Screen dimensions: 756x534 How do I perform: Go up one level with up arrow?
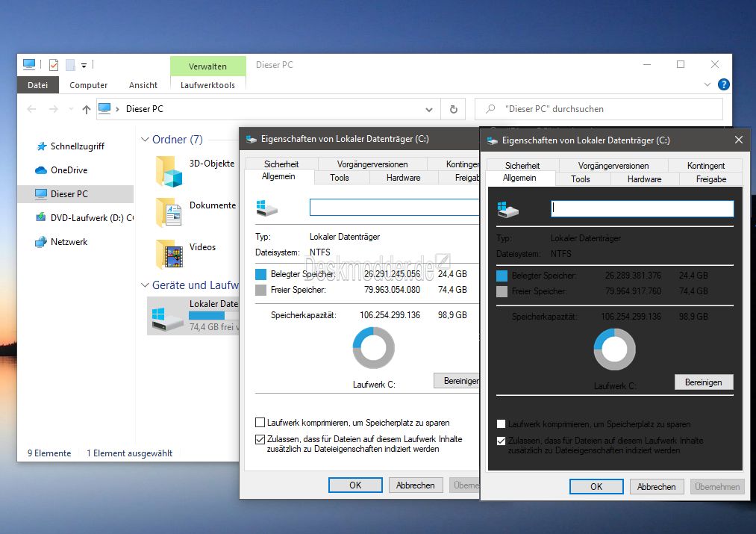[x=87, y=110]
